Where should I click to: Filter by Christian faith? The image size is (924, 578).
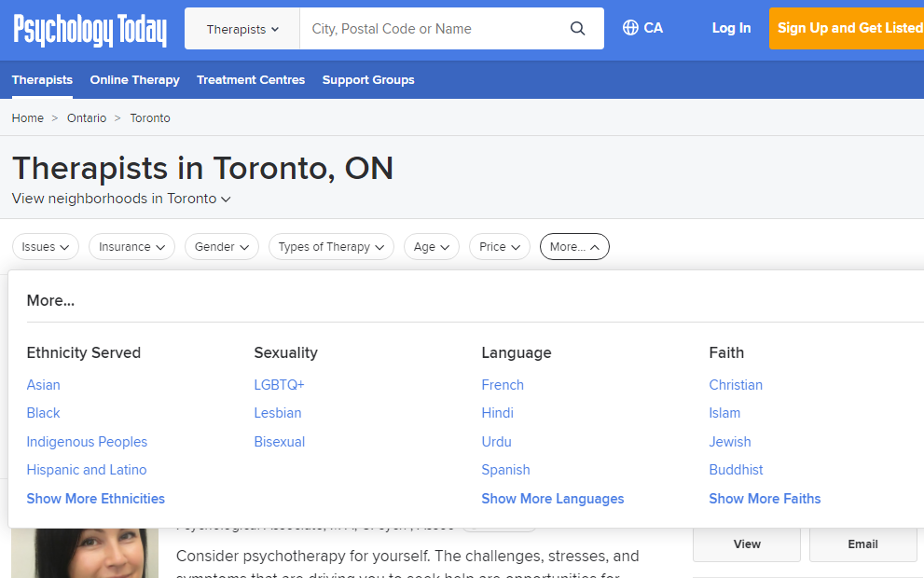pyautogui.click(x=736, y=385)
